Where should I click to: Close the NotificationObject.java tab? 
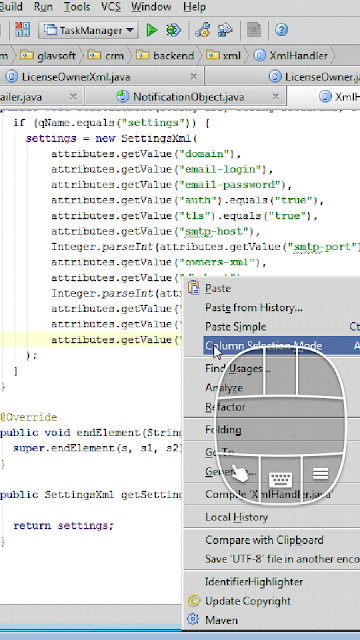tap(276, 96)
